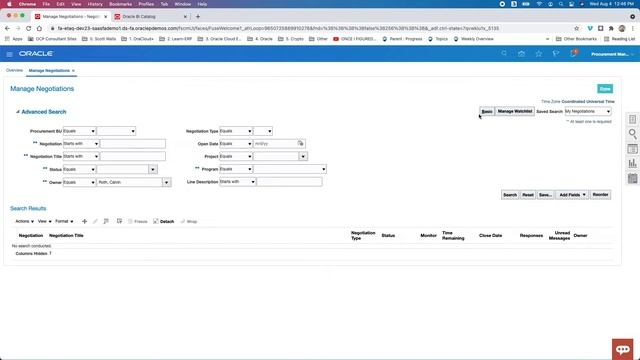Open the Actions menu in Search Results
The image size is (640, 360).
click(24, 221)
